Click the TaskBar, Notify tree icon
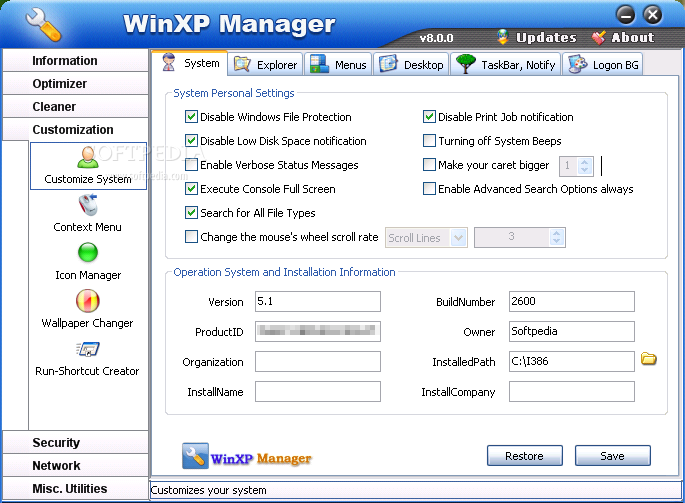685x503 pixels. [466, 64]
